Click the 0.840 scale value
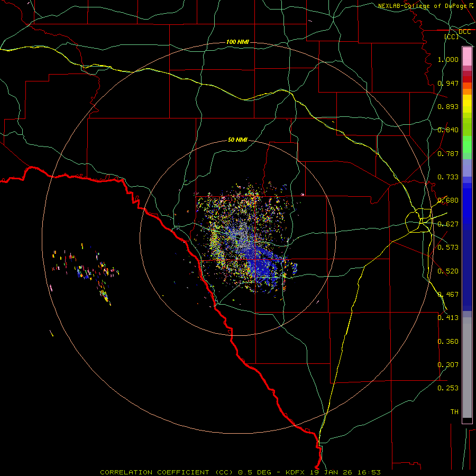 pyautogui.click(x=448, y=130)
